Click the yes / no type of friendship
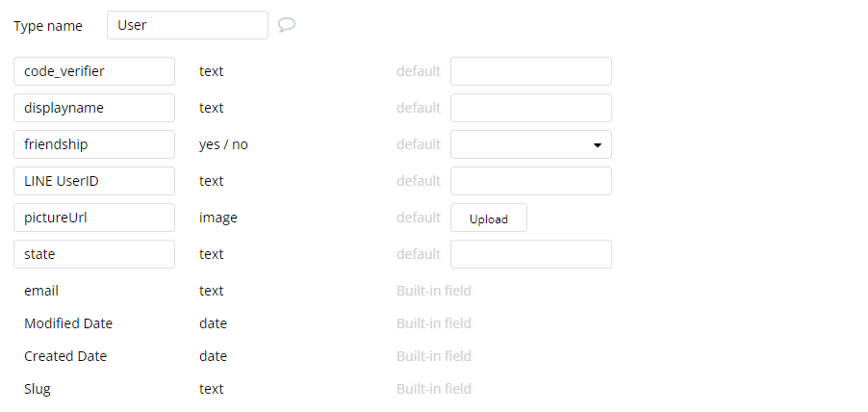This screenshot has width=868, height=412. click(x=223, y=144)
